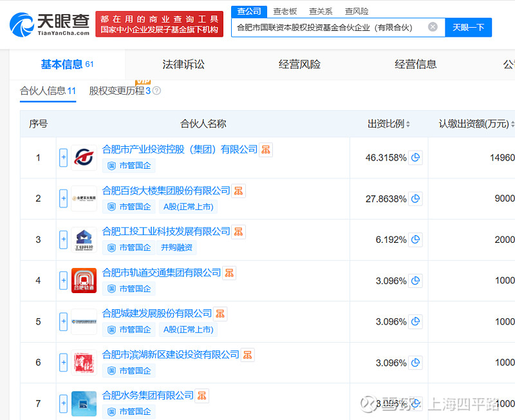View equity structure icon for 合肥工投工业科技

coord(238,232)
